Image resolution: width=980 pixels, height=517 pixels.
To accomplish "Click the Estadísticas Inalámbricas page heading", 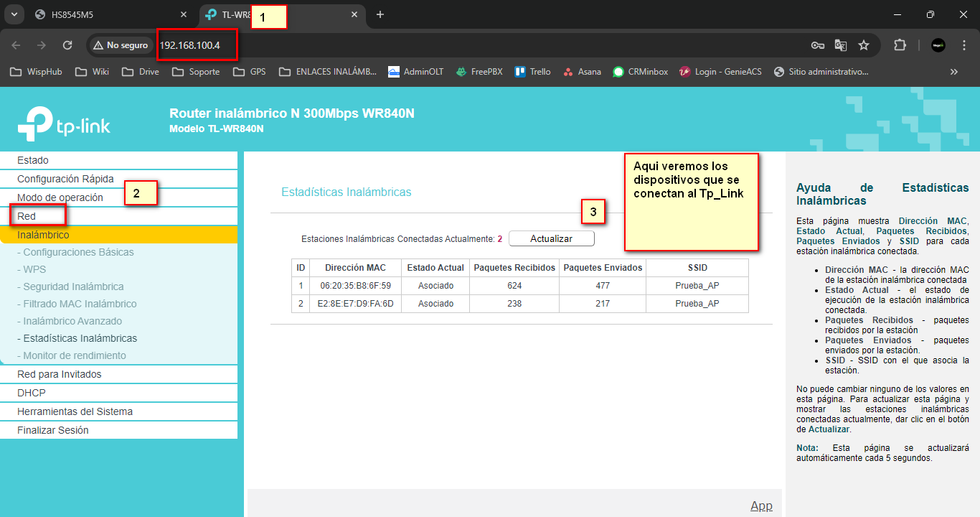I will tap(347, 192).
